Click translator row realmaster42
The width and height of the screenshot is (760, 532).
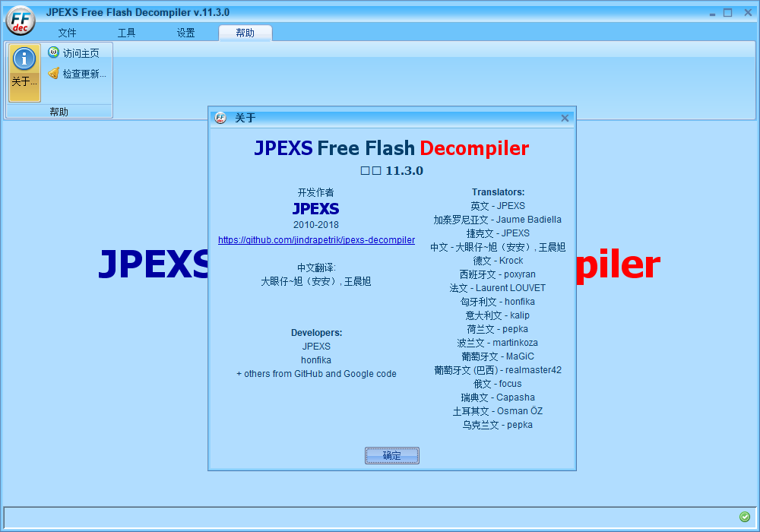[x=498, y=370]
